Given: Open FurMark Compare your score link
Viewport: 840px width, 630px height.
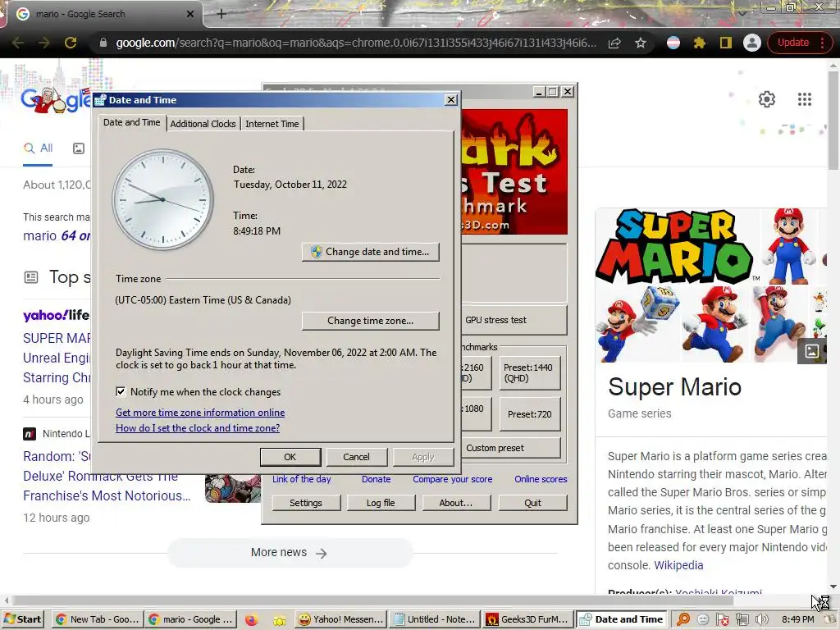Looking at the screenshot, I should (452, 479).
